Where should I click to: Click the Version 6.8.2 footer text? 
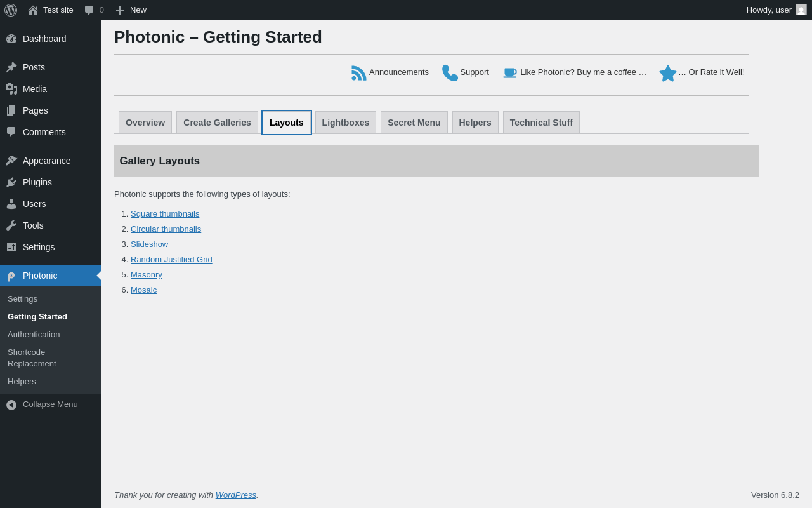(x=775, y=495)
